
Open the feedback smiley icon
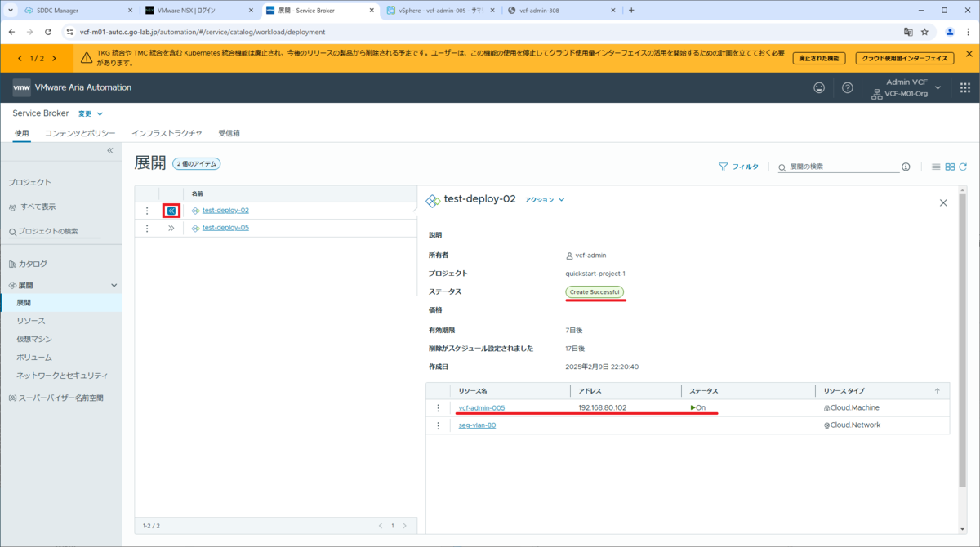coord(819,87)
